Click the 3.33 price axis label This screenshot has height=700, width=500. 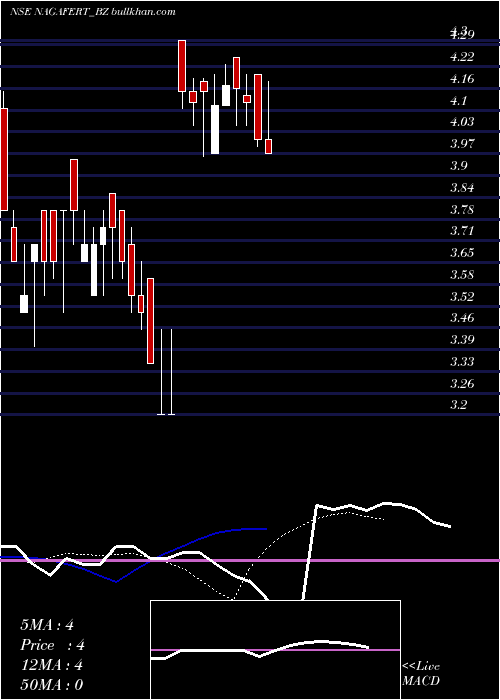462,361
